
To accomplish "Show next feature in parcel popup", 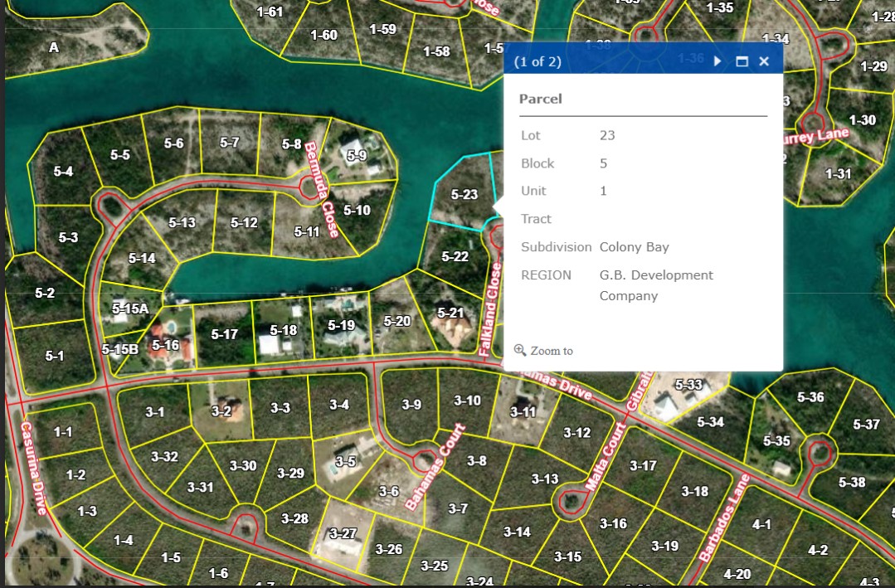I will coord(717,61).
